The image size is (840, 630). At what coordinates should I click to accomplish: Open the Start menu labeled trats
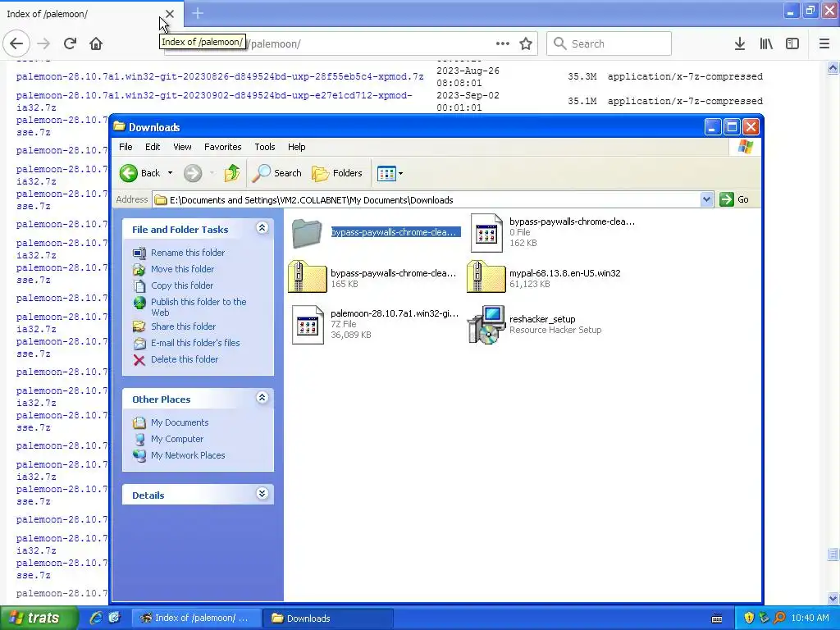coord(39,618)
